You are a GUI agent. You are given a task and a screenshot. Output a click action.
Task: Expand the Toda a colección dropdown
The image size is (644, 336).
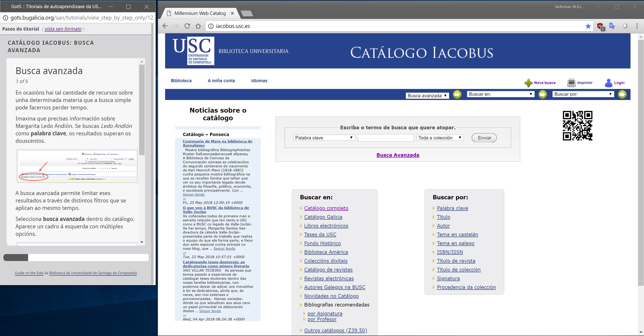pyautogui.click(x=440, y=138)
